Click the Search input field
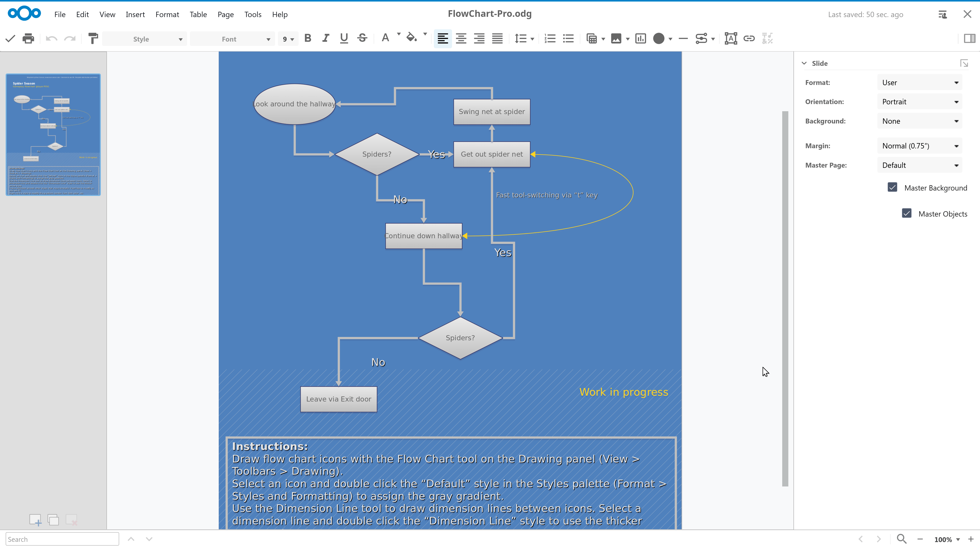The image size is (980, 551). [62, 539]
